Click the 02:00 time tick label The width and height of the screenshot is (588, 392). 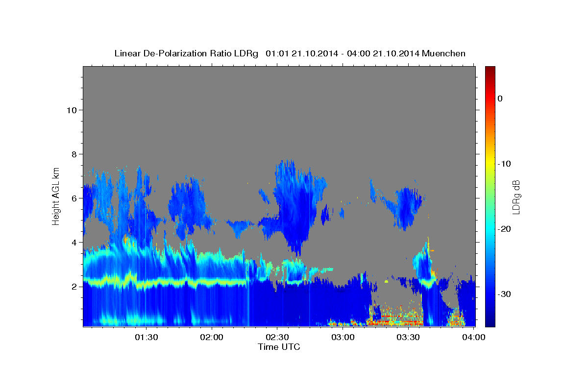pos(212,337)
